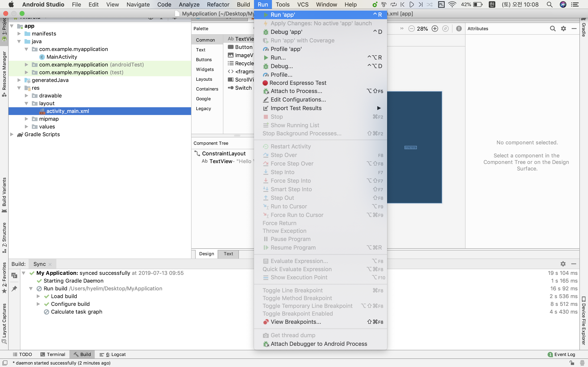Close the Sync tab in the Build panel

point(50,264)
